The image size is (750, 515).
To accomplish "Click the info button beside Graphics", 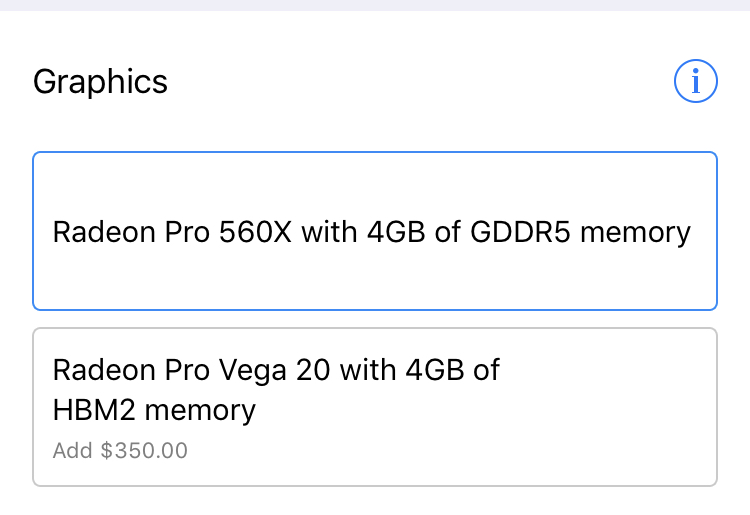I will (x=695, y=81).
